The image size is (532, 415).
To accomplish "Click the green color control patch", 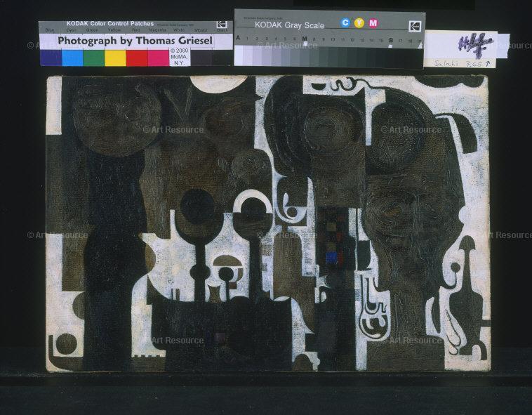I will coord(93,58).
